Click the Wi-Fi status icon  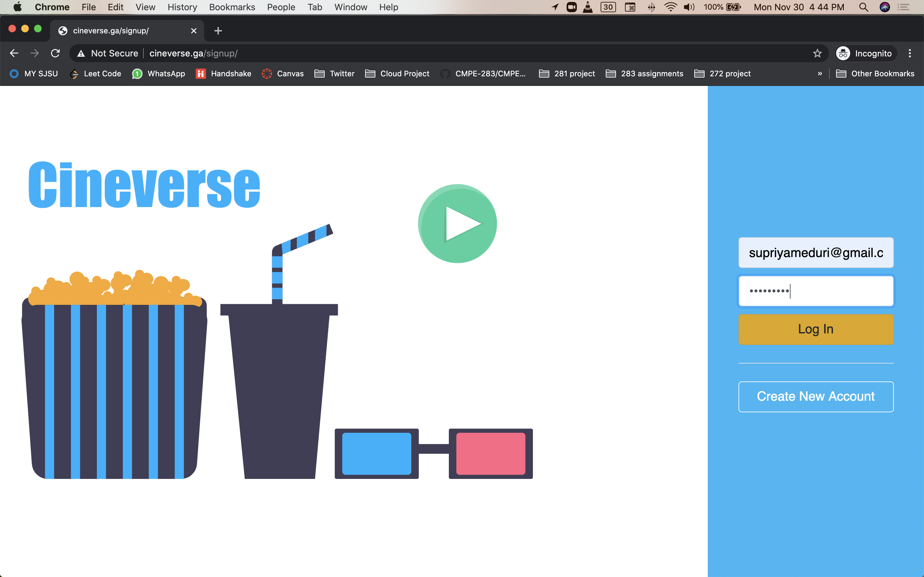670,7
